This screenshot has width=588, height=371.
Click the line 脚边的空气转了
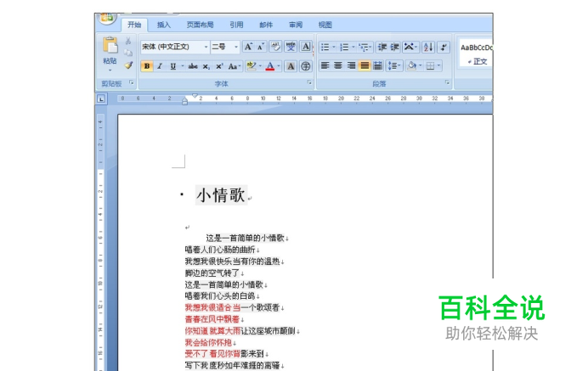[212, 273]
